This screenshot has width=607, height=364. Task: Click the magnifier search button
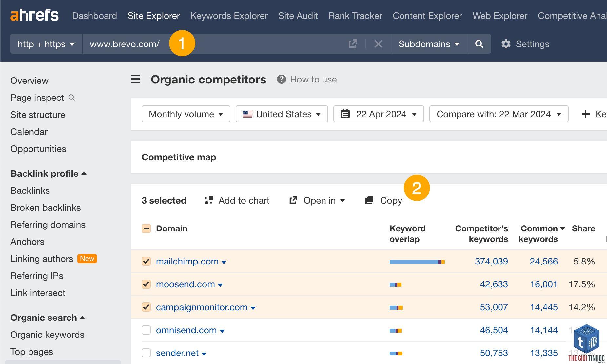pyautogui.click(x=479, y=44)
